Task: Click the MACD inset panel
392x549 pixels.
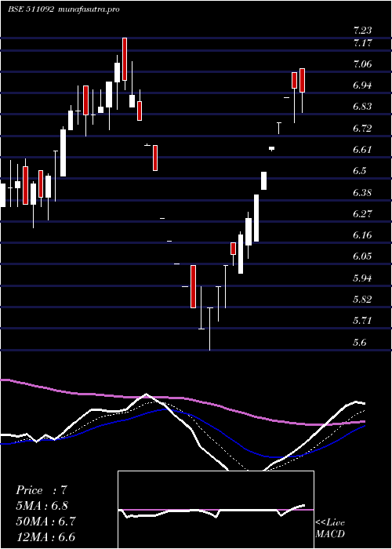Action: [x=216, y=510]
